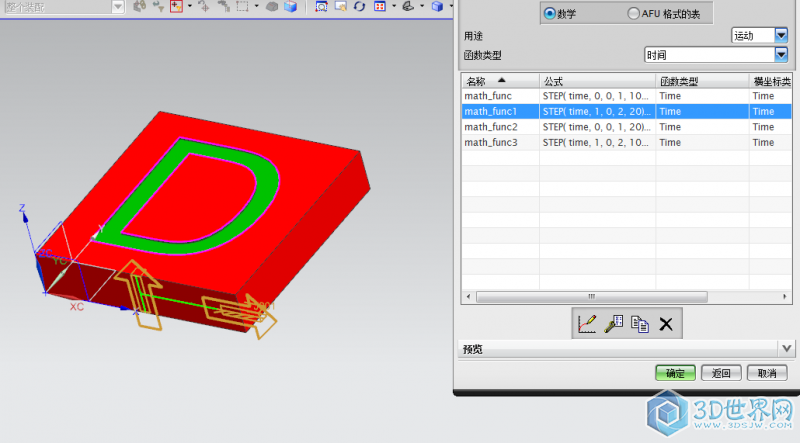Open dropdown arrow next to dashed rectangle icon
This screenshot has height=443, width=800.
[256, 6]
